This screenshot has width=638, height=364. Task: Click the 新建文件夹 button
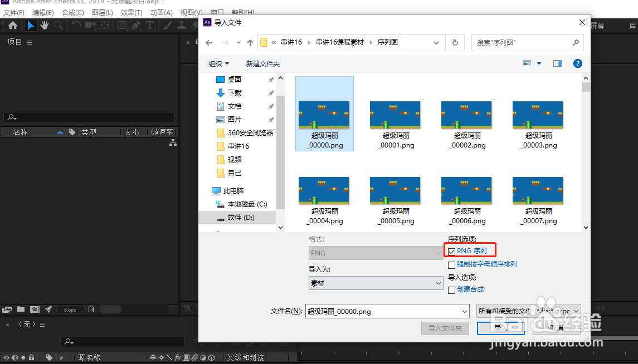coord(263,64)
